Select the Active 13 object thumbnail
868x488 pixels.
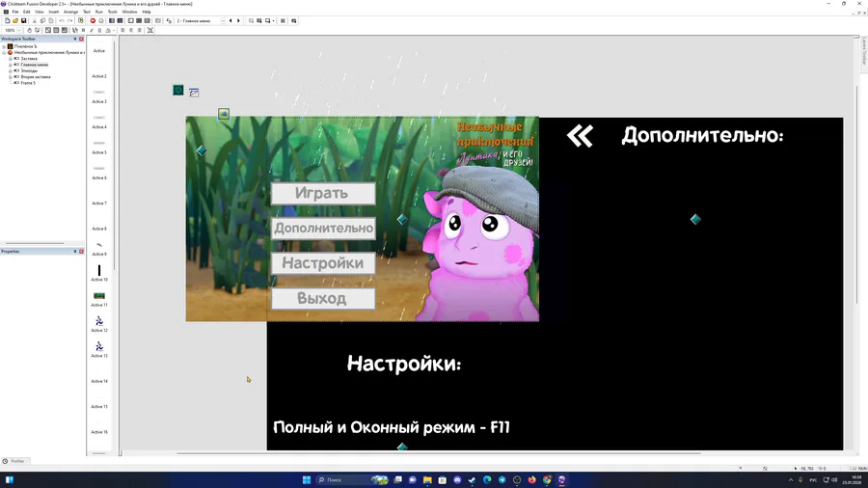click(99, 346)
